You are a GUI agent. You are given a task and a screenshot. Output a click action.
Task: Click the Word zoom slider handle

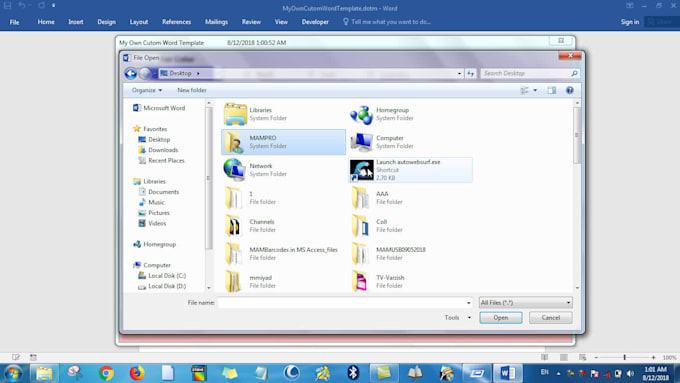coord(624,357)
